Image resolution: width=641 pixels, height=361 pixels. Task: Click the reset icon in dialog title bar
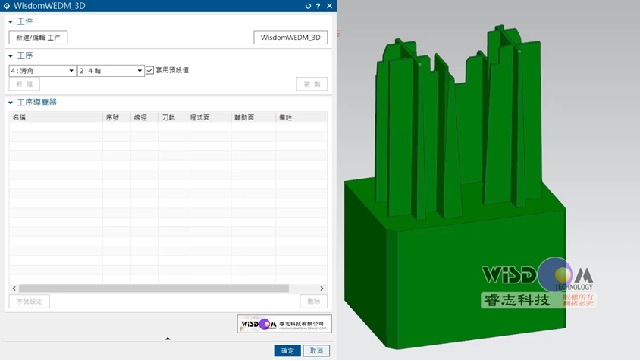pos(308,6)
